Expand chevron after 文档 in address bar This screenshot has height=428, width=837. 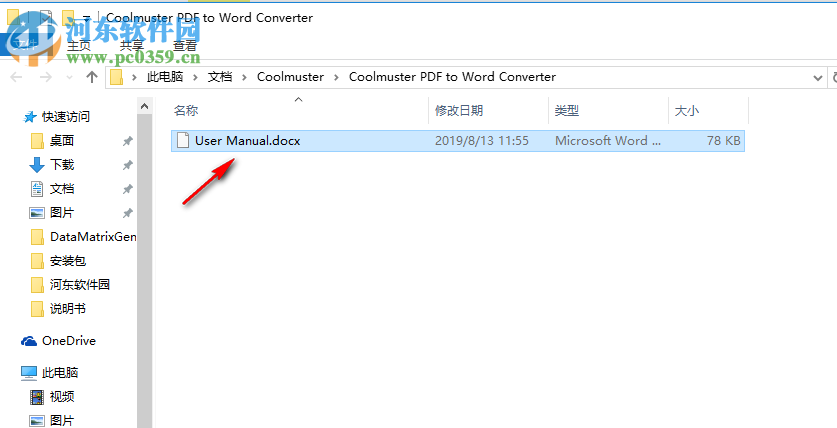click(244, 77)
